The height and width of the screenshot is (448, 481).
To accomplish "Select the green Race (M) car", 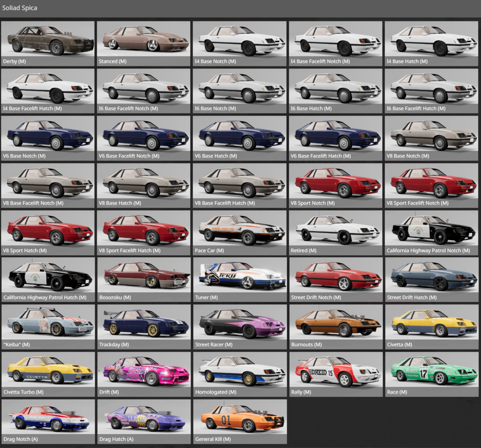I will [x=431, y=374].
